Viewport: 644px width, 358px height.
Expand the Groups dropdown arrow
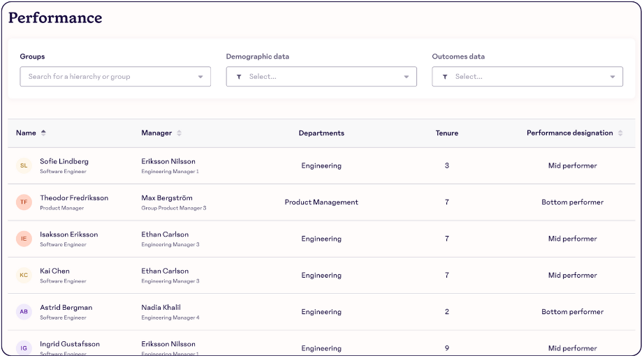[200, 77]
